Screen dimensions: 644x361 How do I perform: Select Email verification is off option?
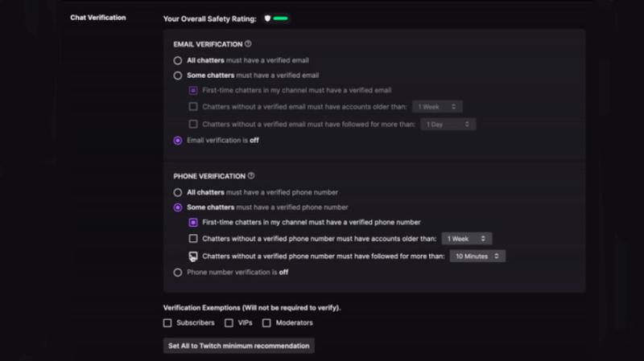point(178,140)
